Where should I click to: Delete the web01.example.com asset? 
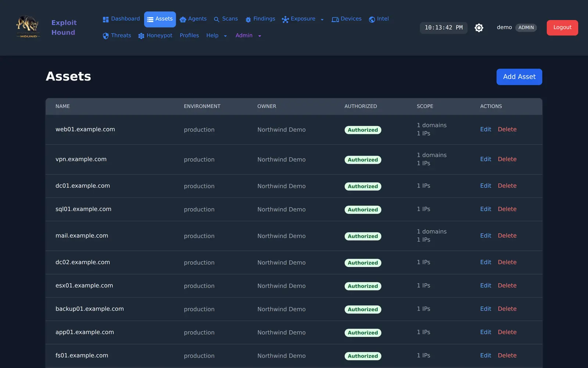(x=507, y=130)
